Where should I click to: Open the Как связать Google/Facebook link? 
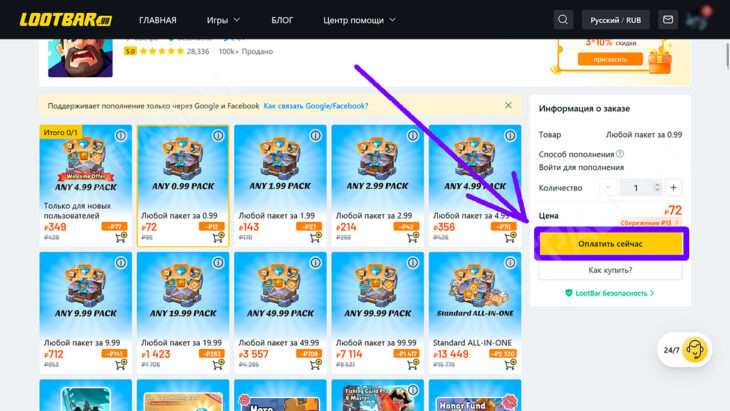tap(315, 106)
